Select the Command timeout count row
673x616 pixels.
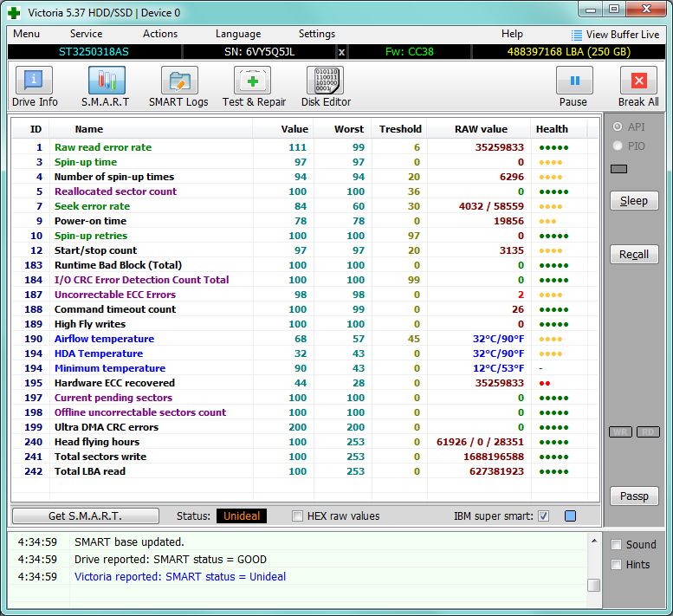tap(305, 309)
